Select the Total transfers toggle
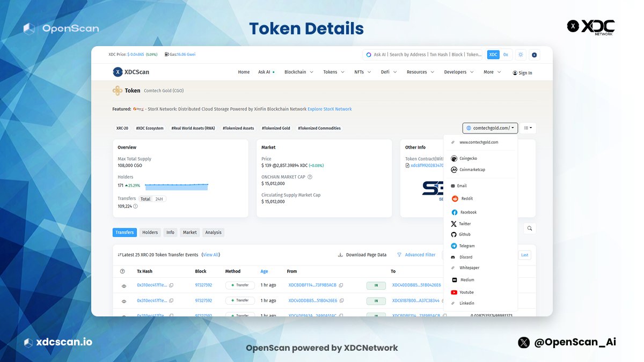The width and height of the screenshot is (644, 362). click(x=145, y=199)
